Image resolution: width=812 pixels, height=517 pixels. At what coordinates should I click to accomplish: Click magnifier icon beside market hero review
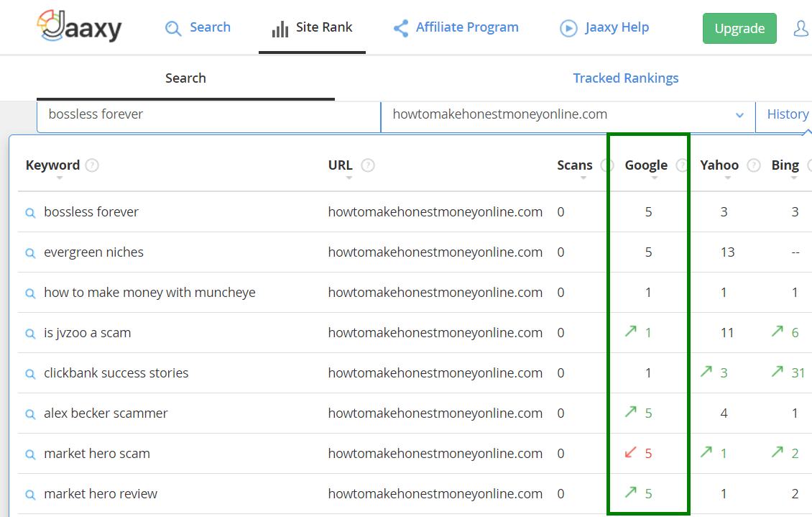click(31, 495)
